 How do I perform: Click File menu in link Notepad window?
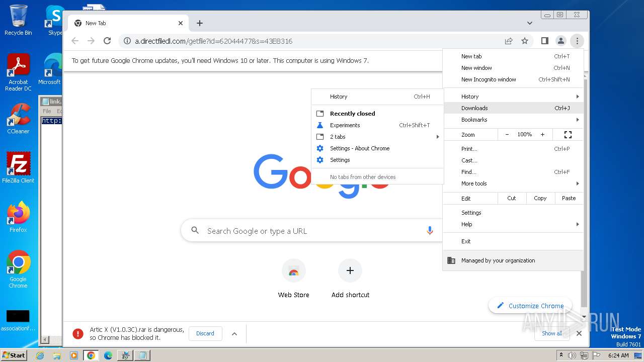coord(47,111)
